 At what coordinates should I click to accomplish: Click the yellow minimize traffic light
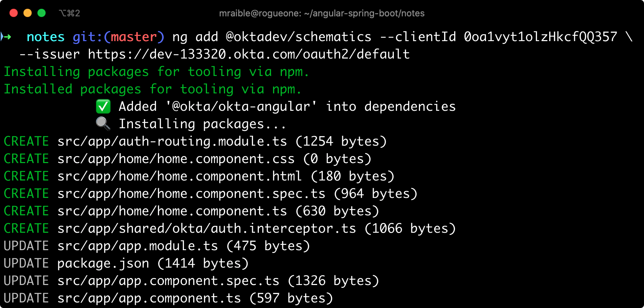click(28, 13)
